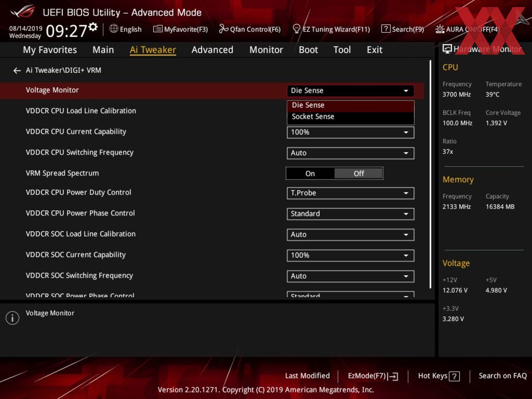Open VDDCR SOC Current Capability dropdown
This screenshot has height=399, width=532.
point(350,255)
